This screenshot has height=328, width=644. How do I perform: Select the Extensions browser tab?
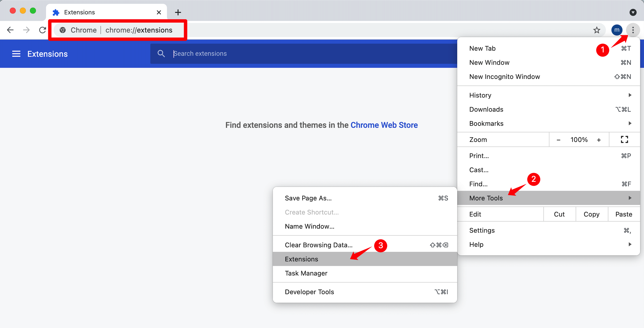106,12
